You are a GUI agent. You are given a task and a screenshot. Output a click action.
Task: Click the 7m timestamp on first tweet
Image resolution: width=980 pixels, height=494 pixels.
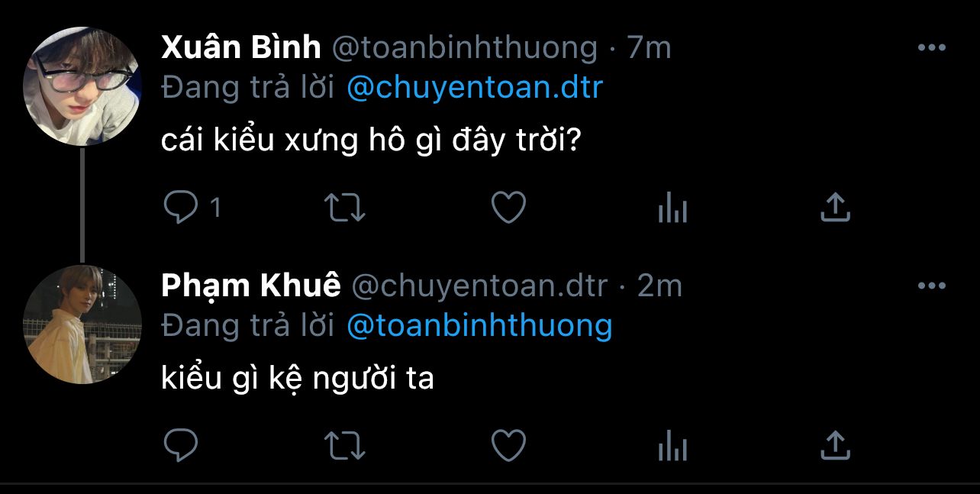649,48
